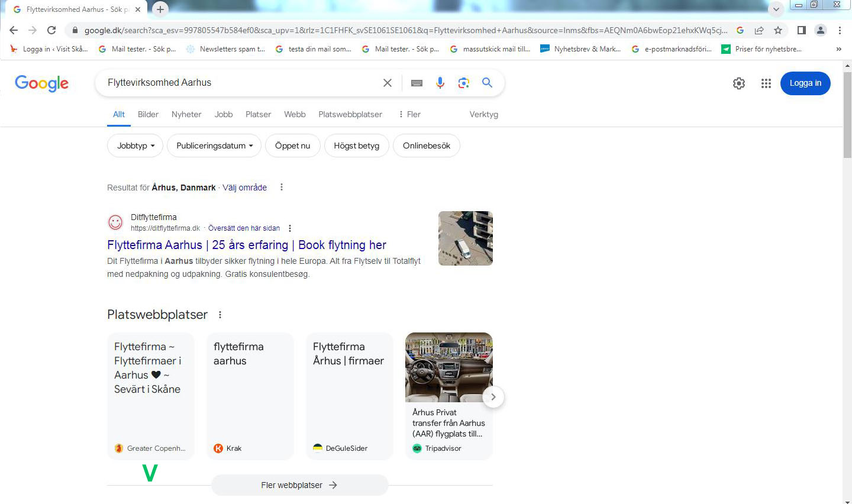
Task: Click the Google logo
Action: [42, 83]
